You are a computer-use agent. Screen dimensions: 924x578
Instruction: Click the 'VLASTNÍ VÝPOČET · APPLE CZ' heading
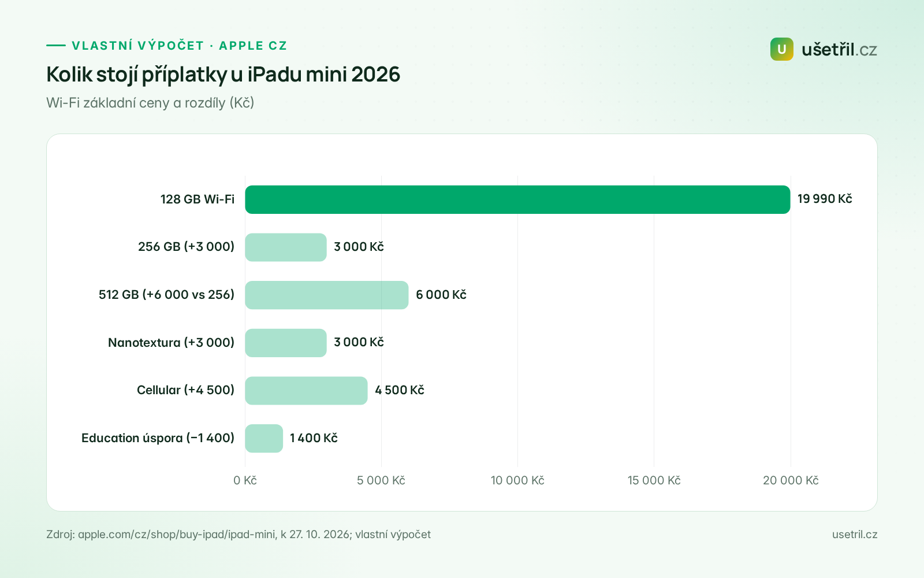click(180, 46)
